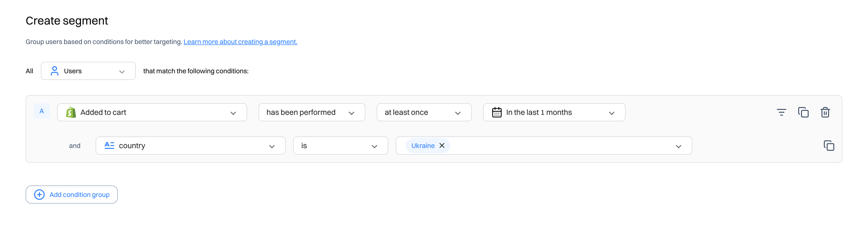
Task: Remove the Ukraine tag with its X
Action: pyautogui.click(x=442, y=145)
